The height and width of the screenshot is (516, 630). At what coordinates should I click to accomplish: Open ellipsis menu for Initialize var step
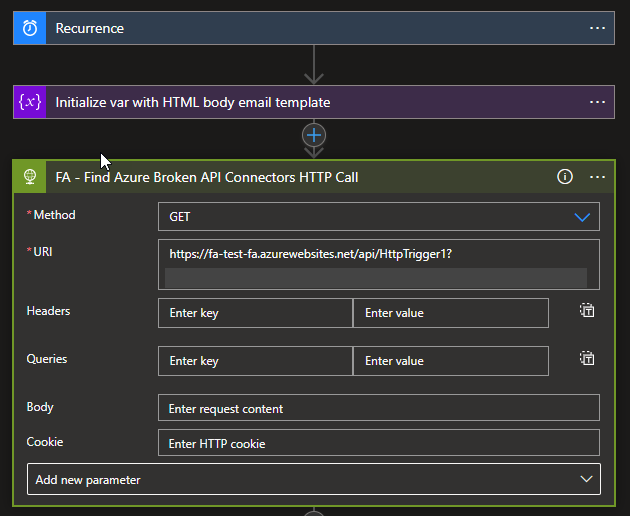597,102
